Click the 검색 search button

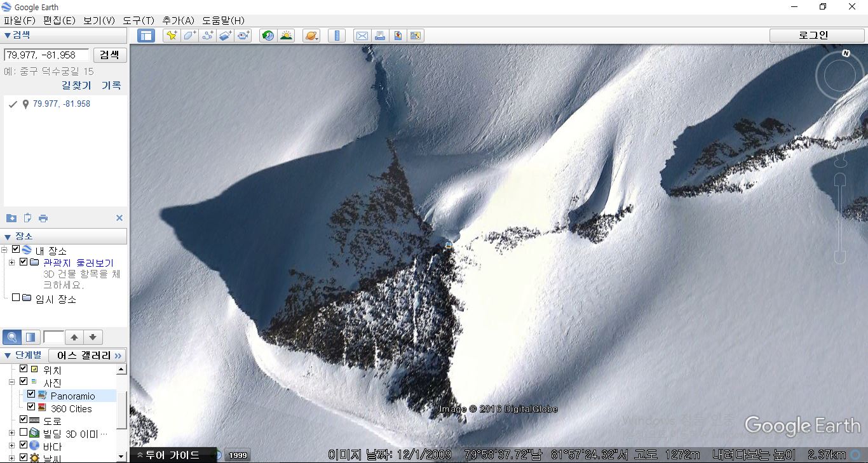110,55
